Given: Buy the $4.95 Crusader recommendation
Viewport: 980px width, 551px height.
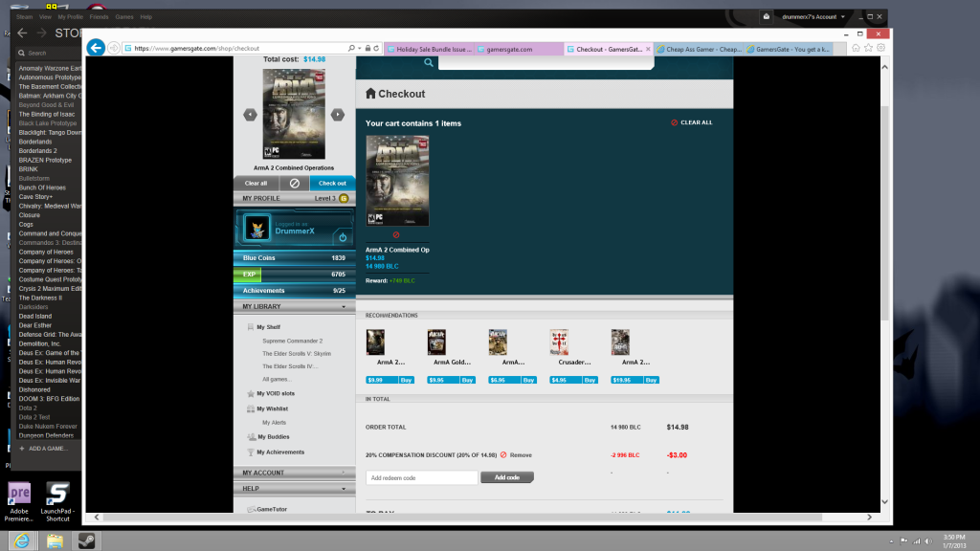Looking at the screenshot, I should click(x=590, y=380).
